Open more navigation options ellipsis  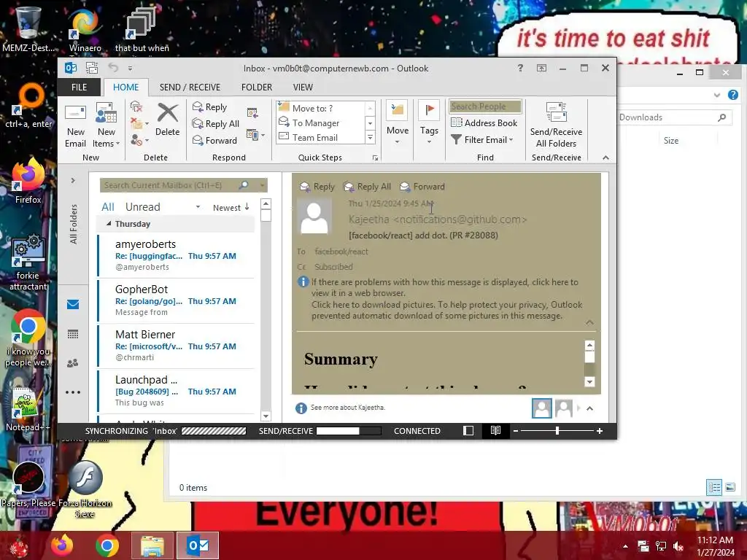click(73, 392)
